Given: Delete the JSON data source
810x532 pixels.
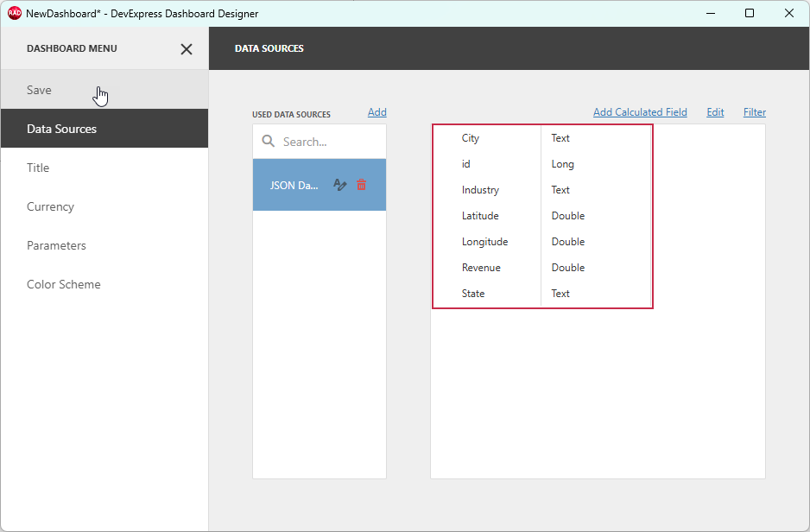Looking at the screenshot, I should coord(361,184).
